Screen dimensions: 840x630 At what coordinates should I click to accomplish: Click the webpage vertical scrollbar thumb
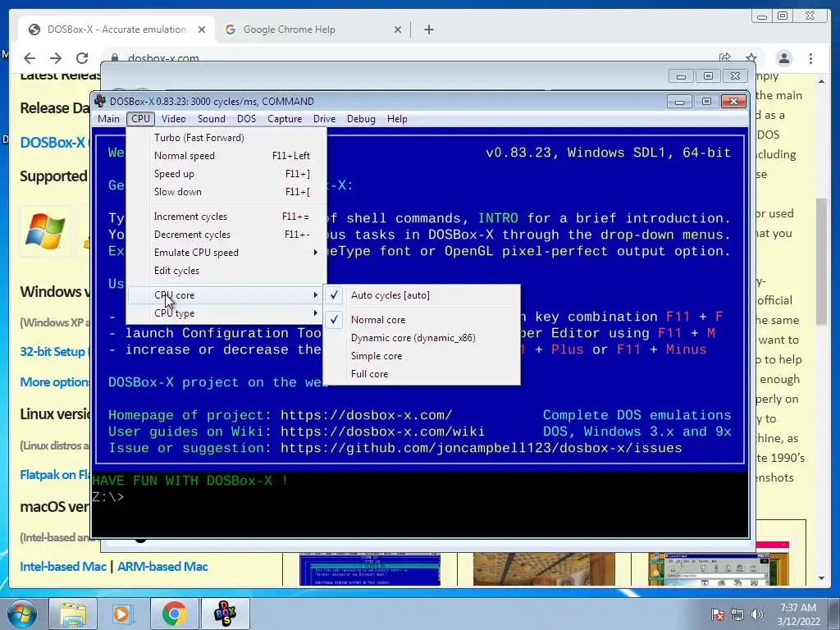pyautogui.click(x=821, y=262)
